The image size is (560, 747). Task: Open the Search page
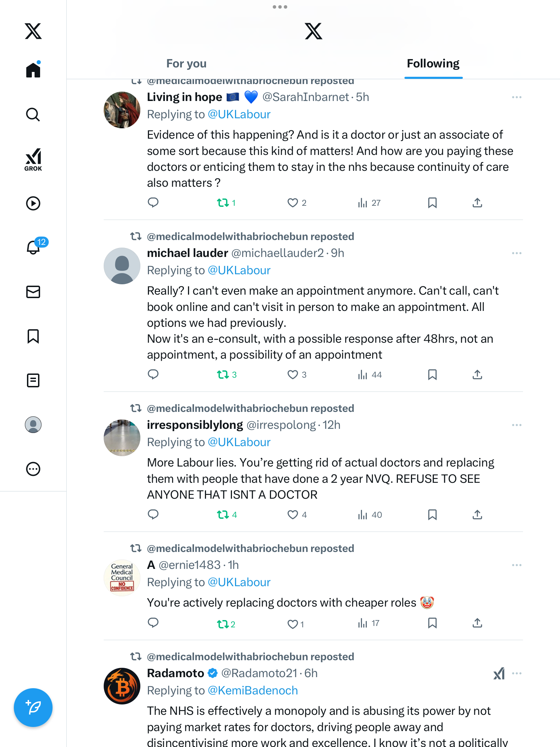click(33, 114)
